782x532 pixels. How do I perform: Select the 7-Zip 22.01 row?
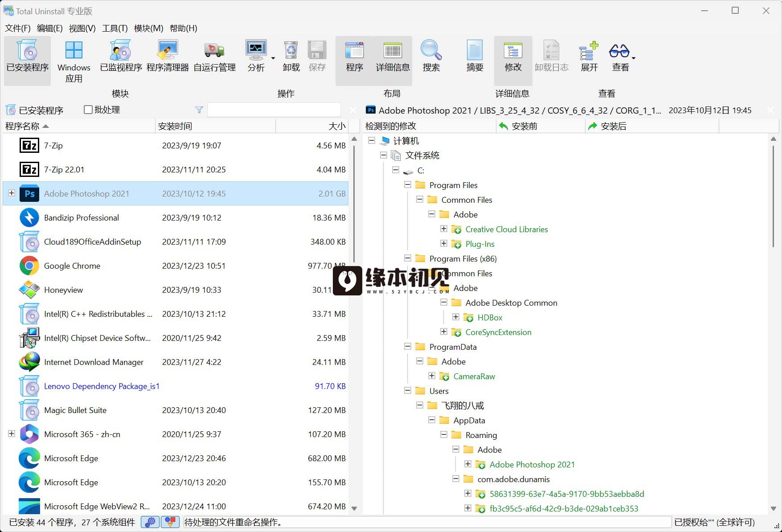(176, 169)
